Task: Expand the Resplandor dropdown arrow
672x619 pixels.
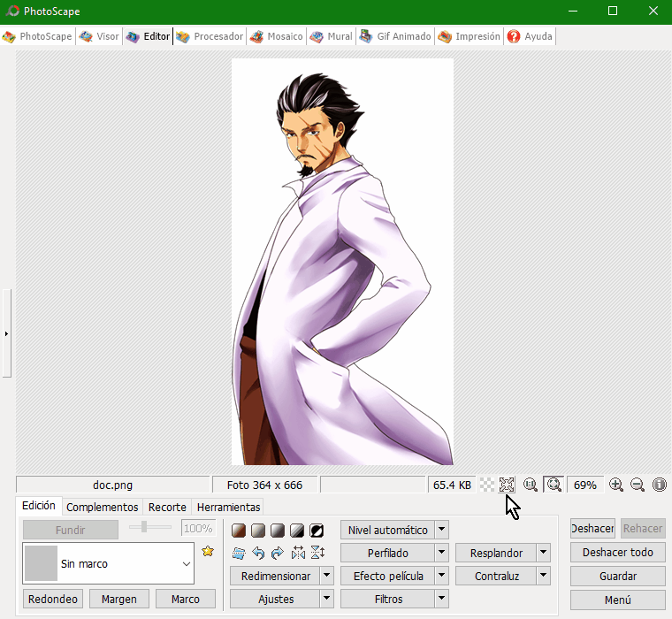Action: [544, 553]
